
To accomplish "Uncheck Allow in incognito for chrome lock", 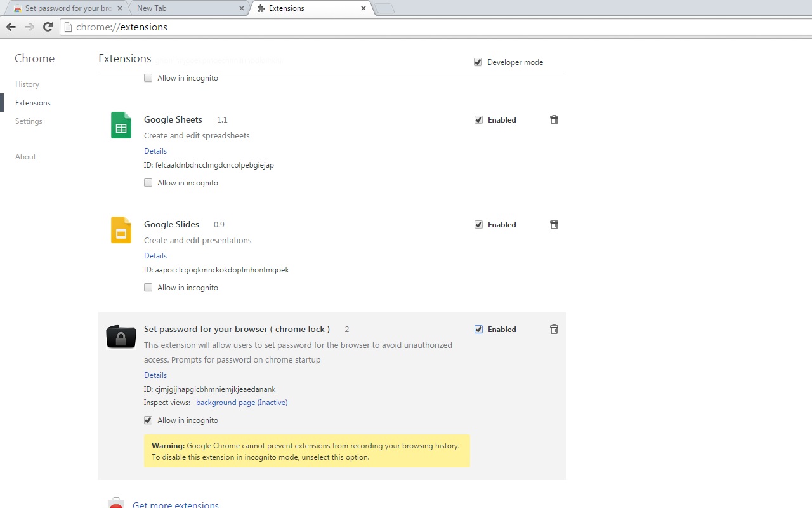I will pos(148,420).
